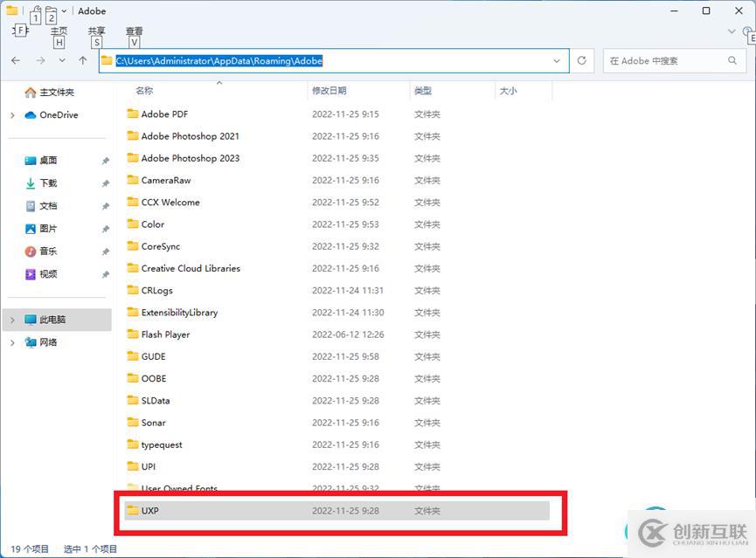Open the recent locations chevron
The width and height of the screenshot is (756, 558).
[x=62, y=61]
